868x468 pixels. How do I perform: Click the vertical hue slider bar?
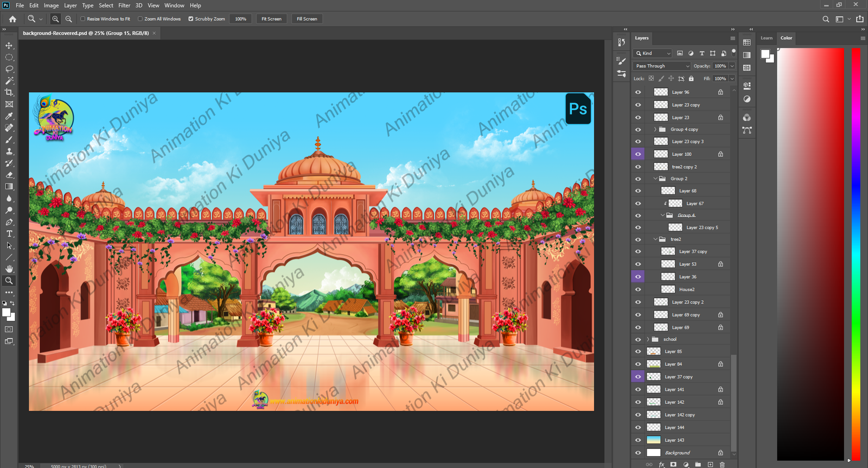856,254
